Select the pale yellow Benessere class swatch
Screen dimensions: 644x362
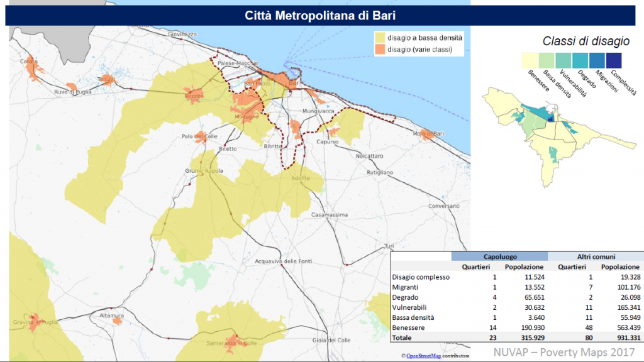pyautogui.click(x=530, y=60)
